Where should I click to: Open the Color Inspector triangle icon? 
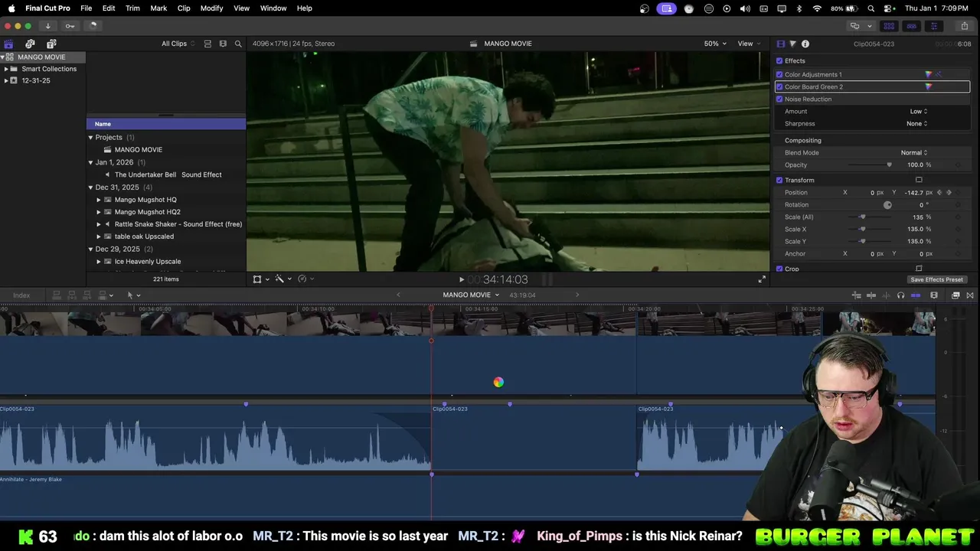[792, 44]
